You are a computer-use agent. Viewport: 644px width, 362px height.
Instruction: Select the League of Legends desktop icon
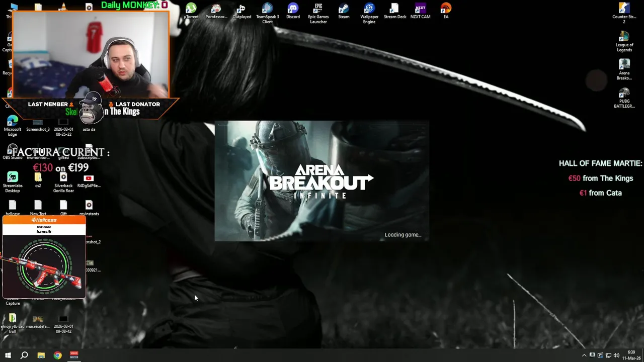(x=624, y=41)
